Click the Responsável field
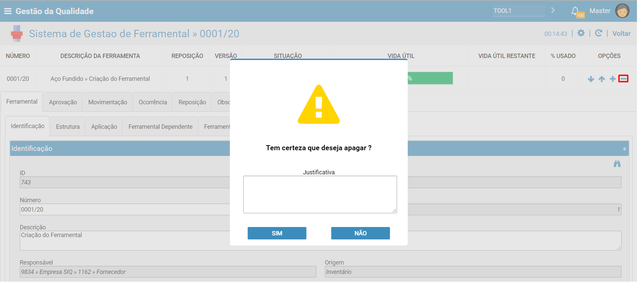The height and width of the screenshot is (282, 644). (x=168, y=272)
